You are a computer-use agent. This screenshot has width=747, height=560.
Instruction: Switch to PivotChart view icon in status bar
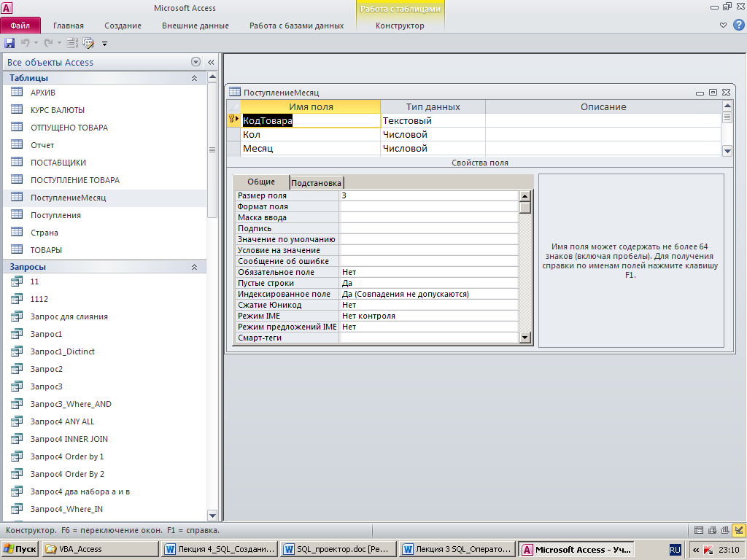[725, 530]
